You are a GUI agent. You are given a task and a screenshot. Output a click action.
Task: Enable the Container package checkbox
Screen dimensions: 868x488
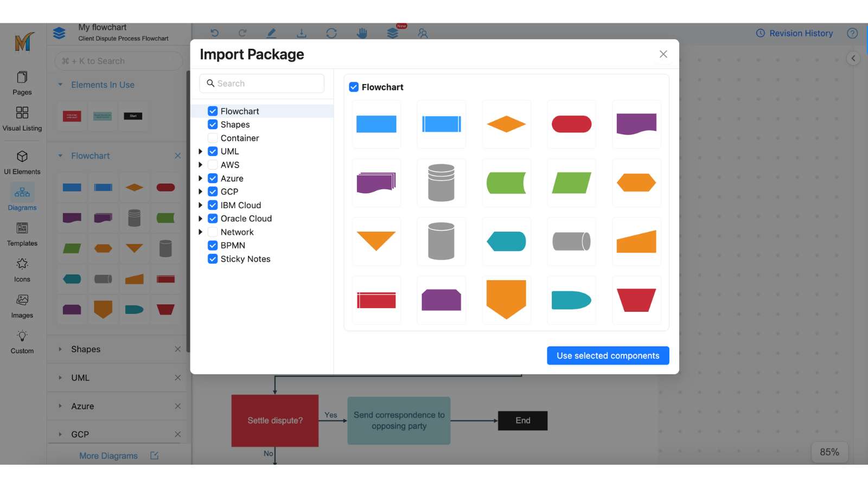tap(213, 138)
